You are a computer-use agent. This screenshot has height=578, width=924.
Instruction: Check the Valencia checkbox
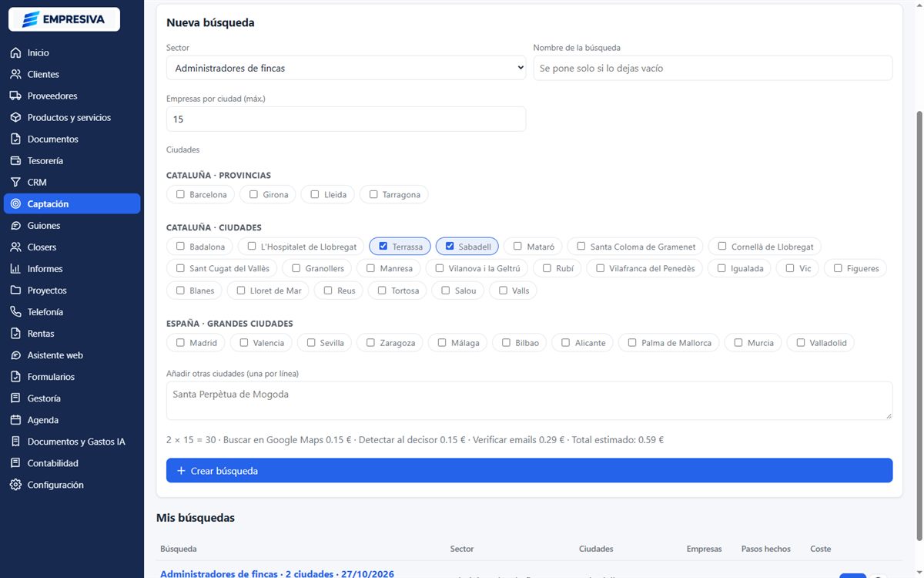coord(244,342)
